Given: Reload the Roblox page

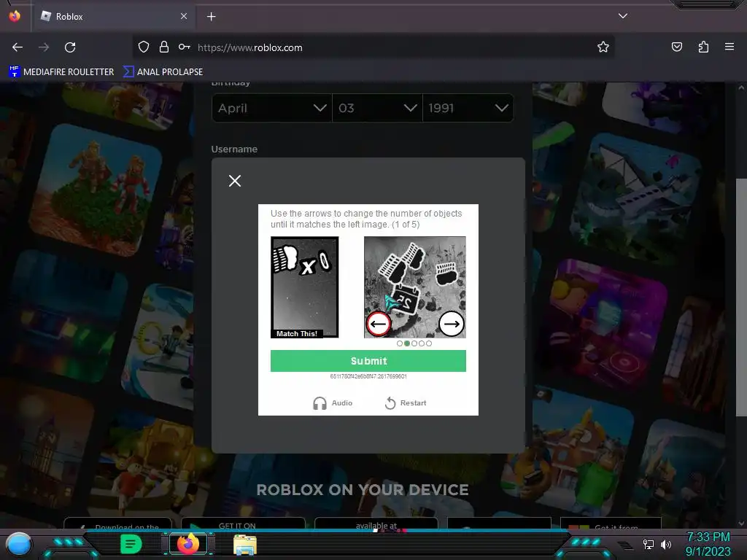Looking at the screenshot, I should coord(70,47).
